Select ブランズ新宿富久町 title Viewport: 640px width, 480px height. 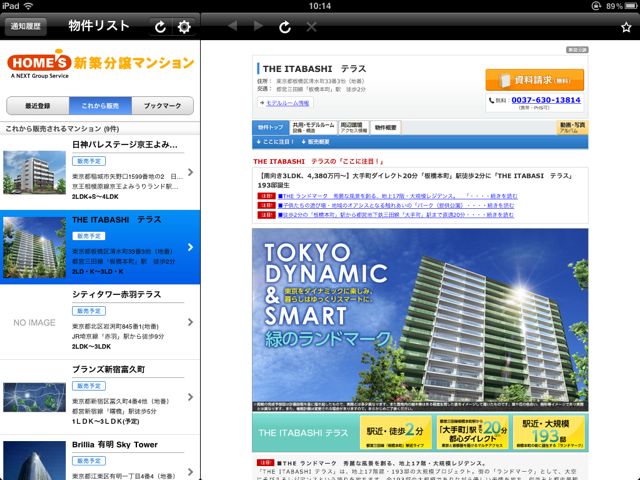109,369
